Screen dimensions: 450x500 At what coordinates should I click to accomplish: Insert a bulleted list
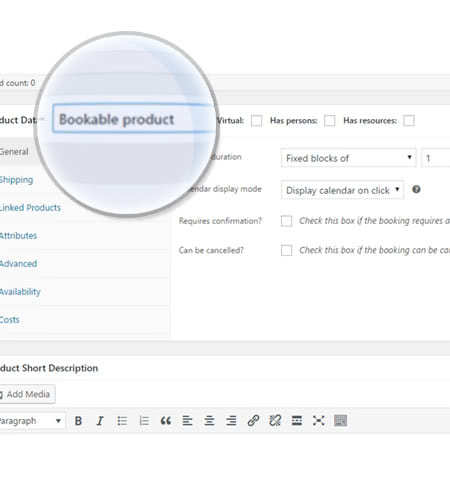[x=122, y=421]
